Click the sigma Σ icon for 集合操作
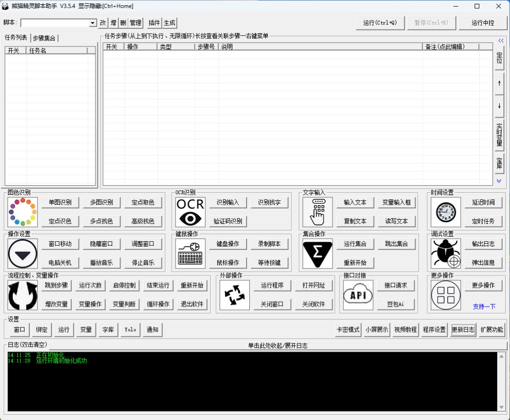 (x=317, y=254)
